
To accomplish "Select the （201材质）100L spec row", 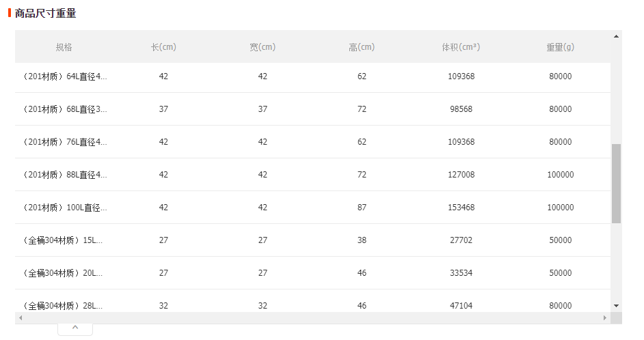I will [x=312, y=208].
